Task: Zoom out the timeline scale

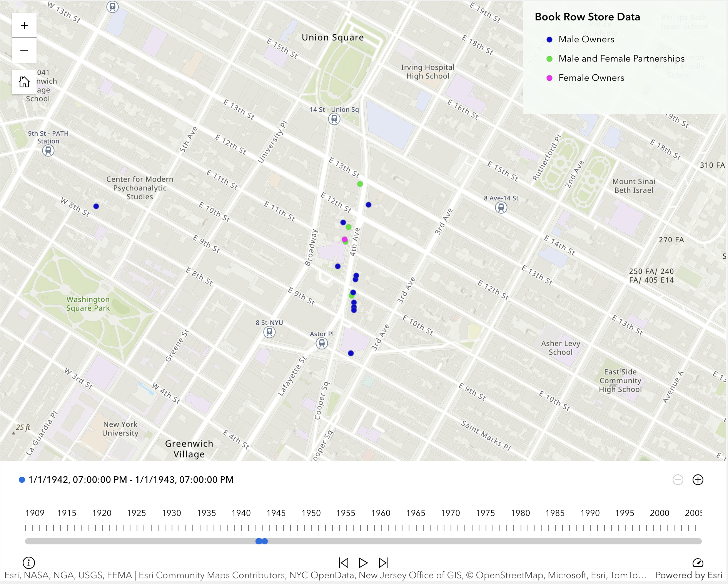Action: point(678,480)
